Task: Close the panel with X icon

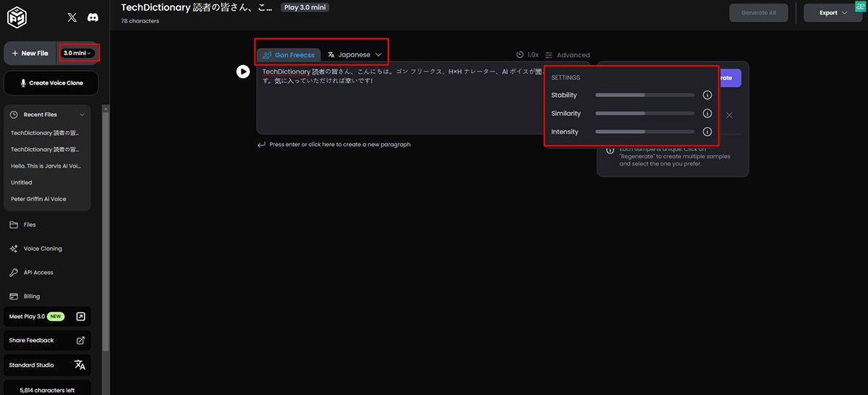Action: pos(729,115)
